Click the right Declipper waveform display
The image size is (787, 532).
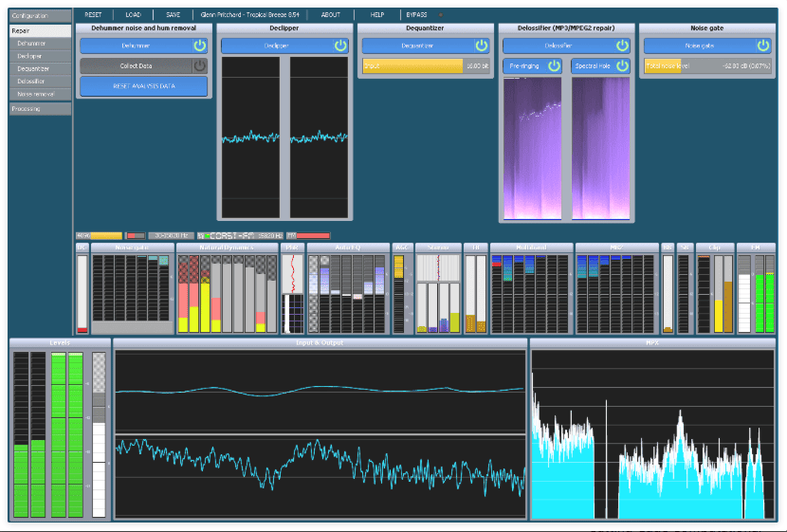pos(319,137)
